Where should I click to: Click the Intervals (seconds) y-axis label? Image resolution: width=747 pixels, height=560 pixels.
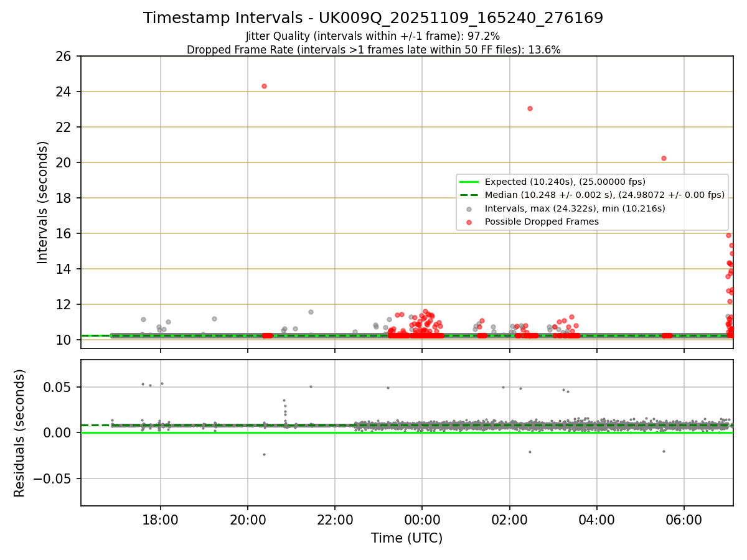click(43, 202)
